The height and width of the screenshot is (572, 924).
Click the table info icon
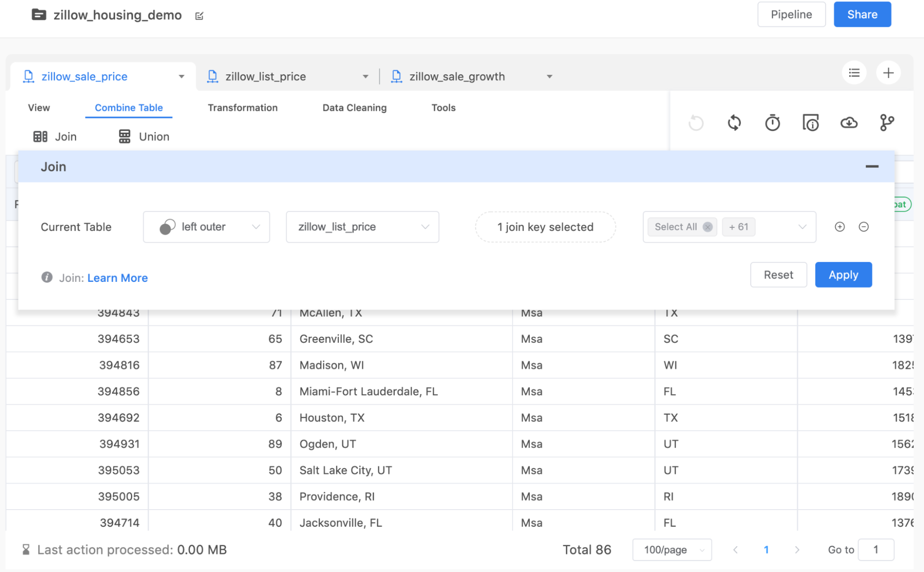[x=810, y=123]
